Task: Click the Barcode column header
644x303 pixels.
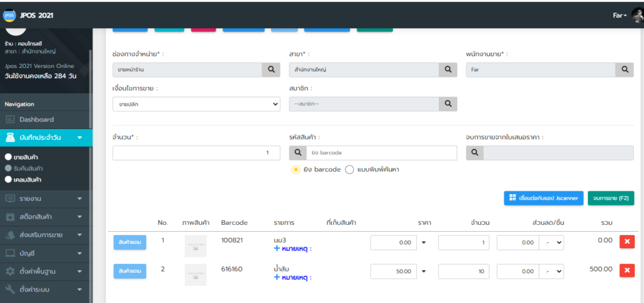Action: click(234, 223)
